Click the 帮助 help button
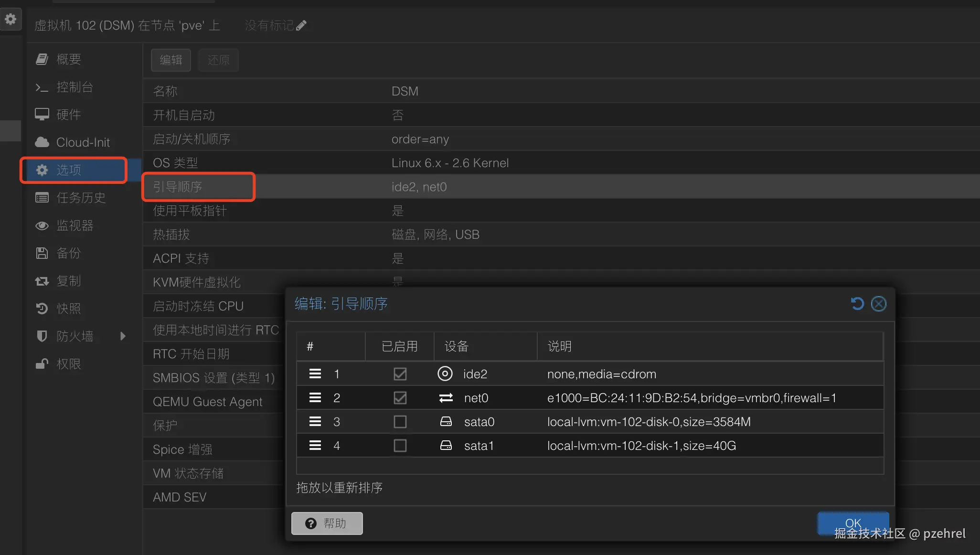 pos(327,523)
